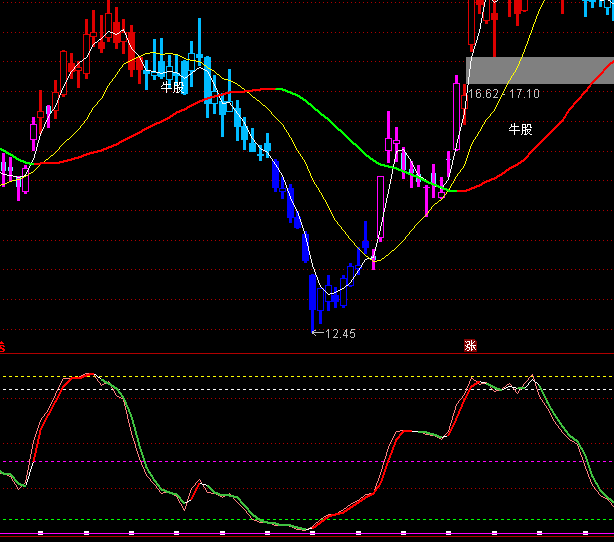Click the red 涨 marker icon
Image resolution: width=614 pixels, height=542 pixels.
click(x=469, y=346)
